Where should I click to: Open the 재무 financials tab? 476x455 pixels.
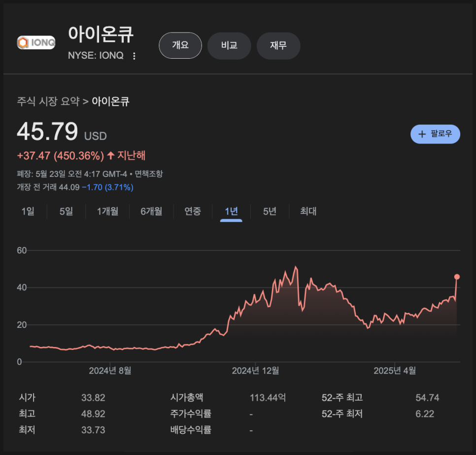278,45
